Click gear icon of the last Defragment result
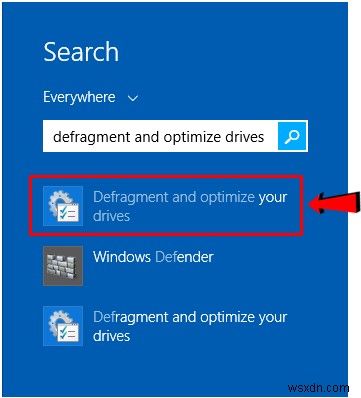 63,326
